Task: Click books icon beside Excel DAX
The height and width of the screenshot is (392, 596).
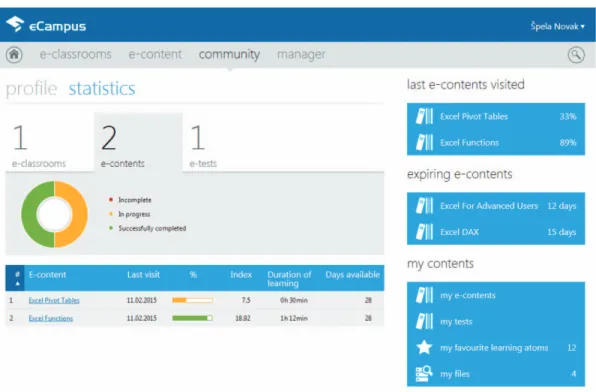Action: pos(424,232)
